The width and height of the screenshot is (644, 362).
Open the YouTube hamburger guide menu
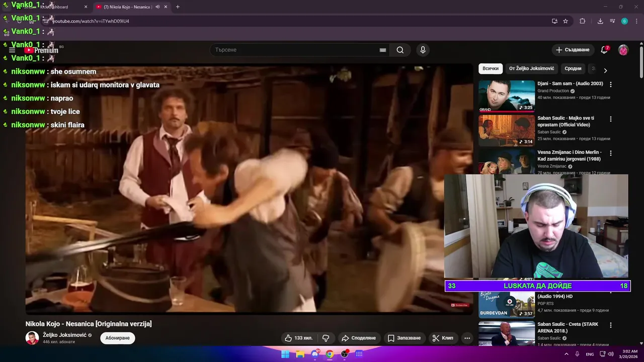click(x=12, y=50)
